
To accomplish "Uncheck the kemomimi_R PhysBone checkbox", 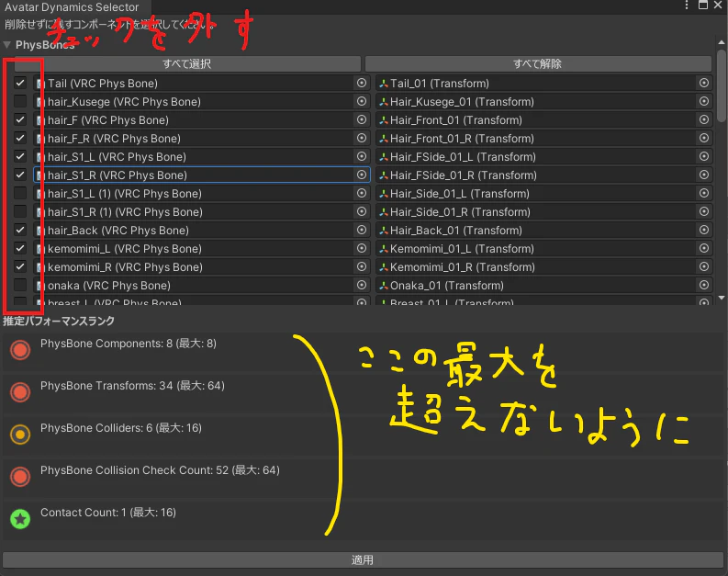I will (x=20, y=266).
